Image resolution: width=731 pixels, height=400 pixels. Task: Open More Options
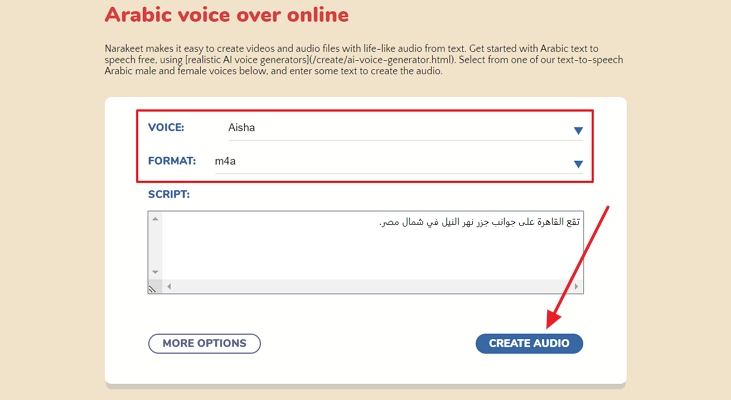(x=204, y=343)
